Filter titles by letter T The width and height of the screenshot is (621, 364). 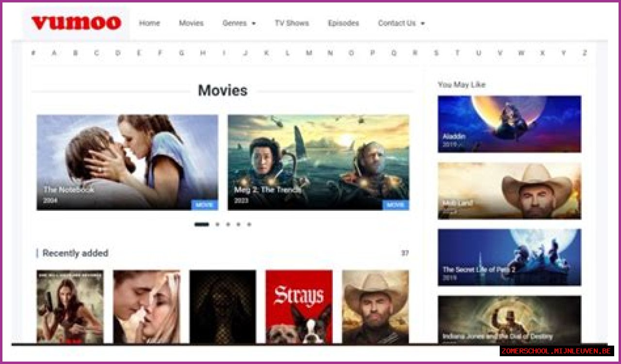pyautogui.click(x=458, y=53)
